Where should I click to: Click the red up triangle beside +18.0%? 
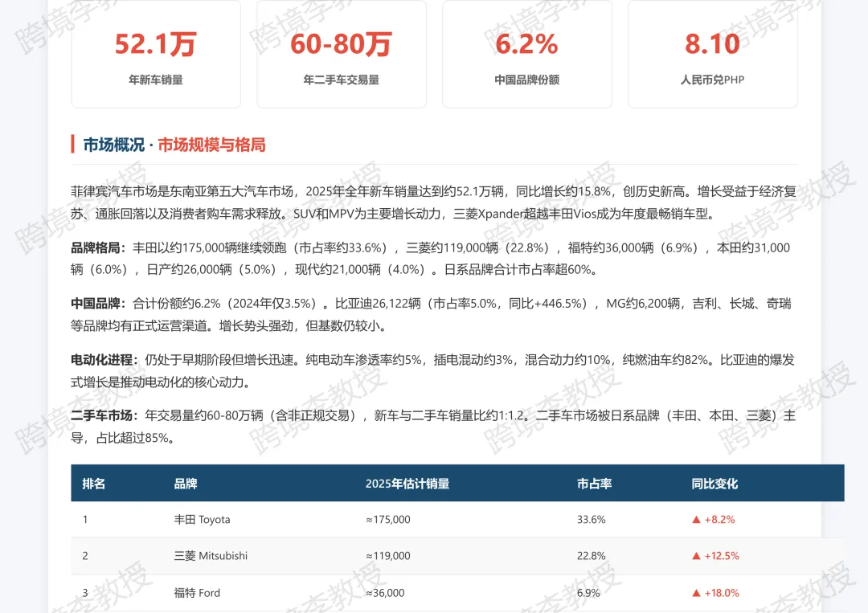click(696, 593)
